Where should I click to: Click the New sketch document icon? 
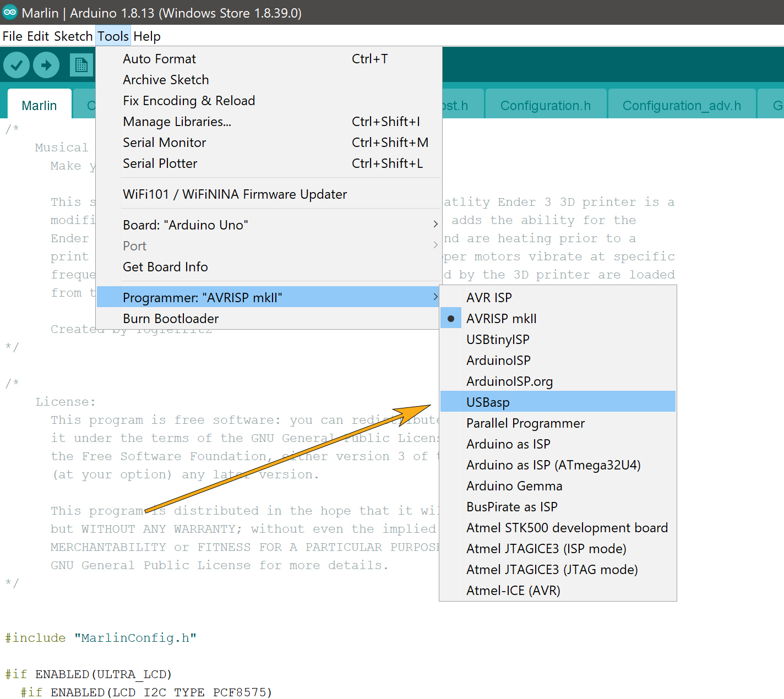click(81, 64)
